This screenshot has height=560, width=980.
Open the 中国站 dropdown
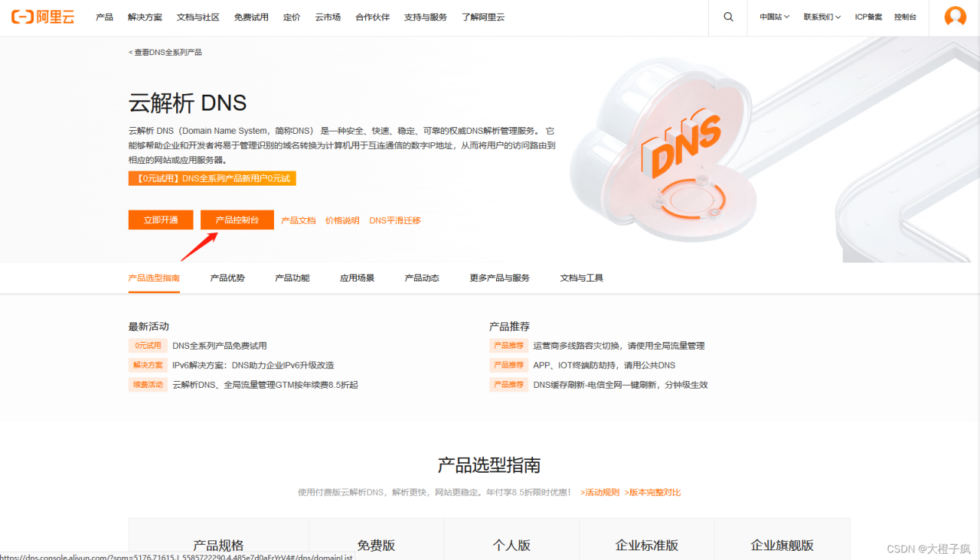coord(773,17)
